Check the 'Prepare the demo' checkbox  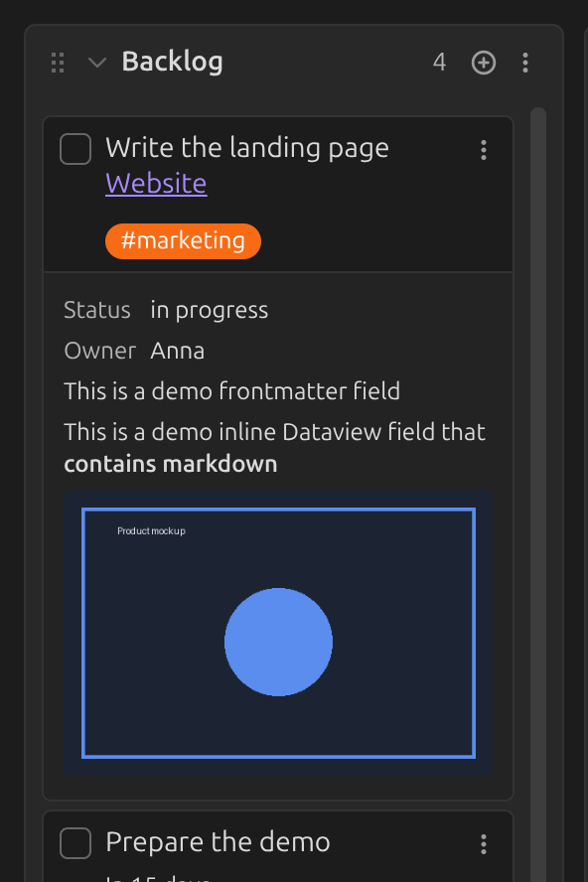[75, 843]
